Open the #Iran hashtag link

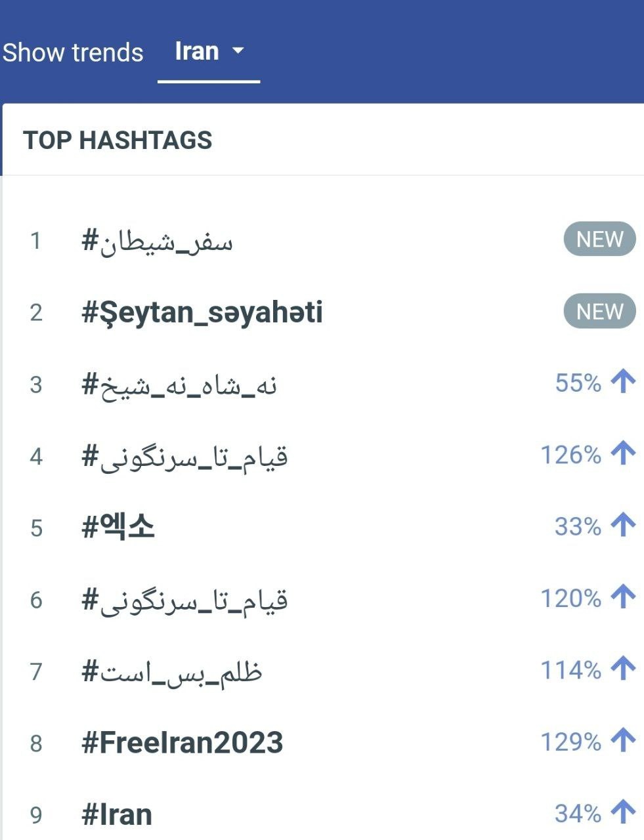tap(116, 814)
